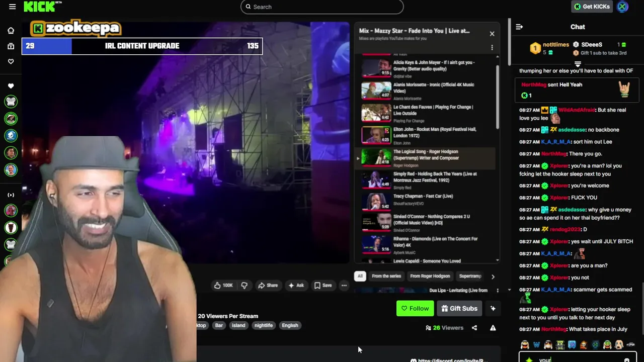Click the sparkle button beside Gift Subs
Image resolution: width=644 pixels, height=362 pixels.
click(493, 308)
